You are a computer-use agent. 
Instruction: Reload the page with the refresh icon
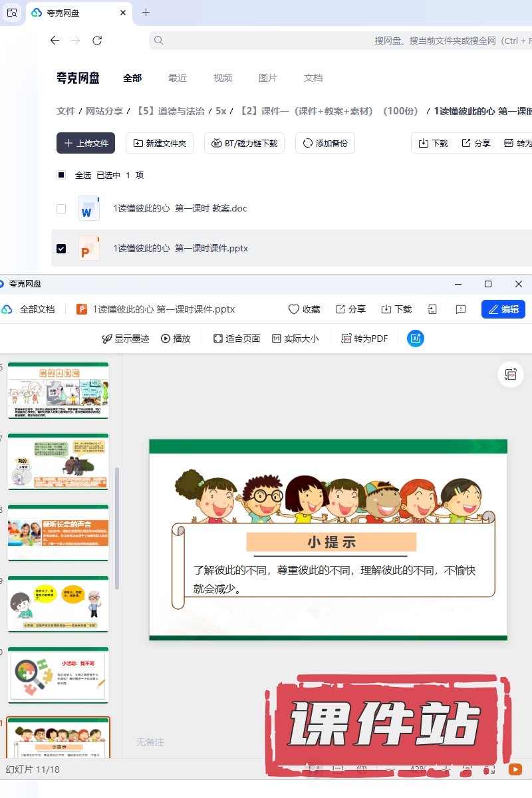[x=97, y=41]
